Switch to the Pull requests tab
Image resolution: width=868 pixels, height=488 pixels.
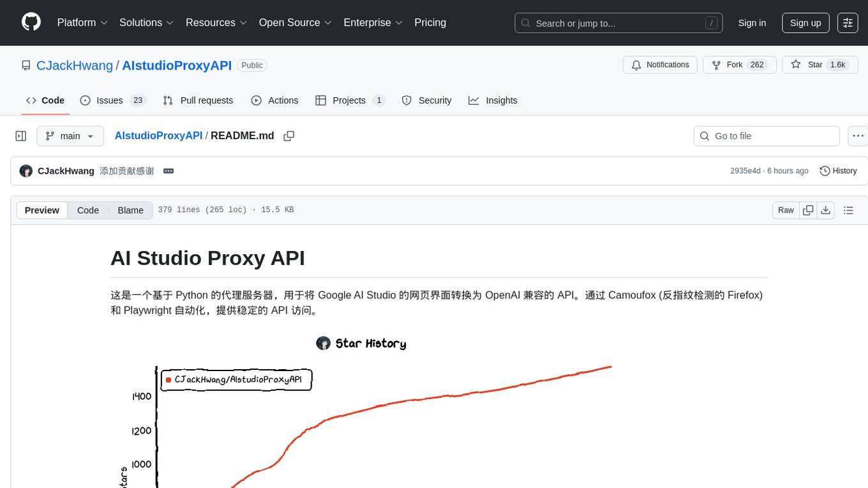tap(198, 100)
